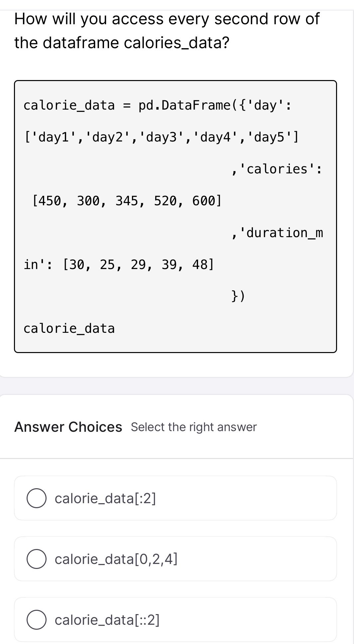Click the day1 to day5 list in code
This screenshot has height=644, width=354.
[162, 137]
